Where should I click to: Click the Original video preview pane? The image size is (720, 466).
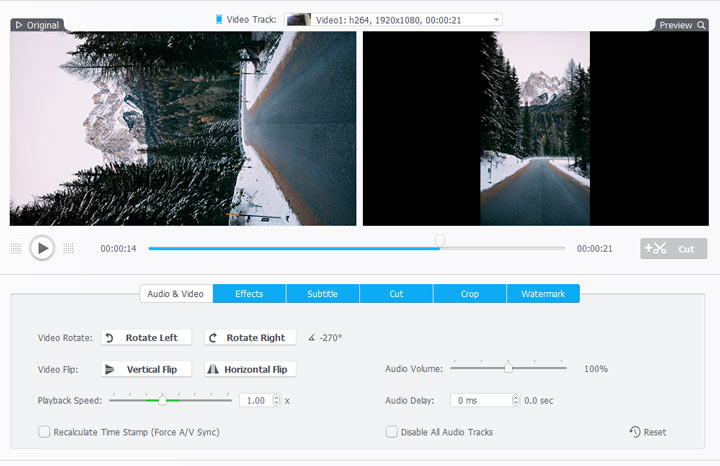[x=183, y=129]
